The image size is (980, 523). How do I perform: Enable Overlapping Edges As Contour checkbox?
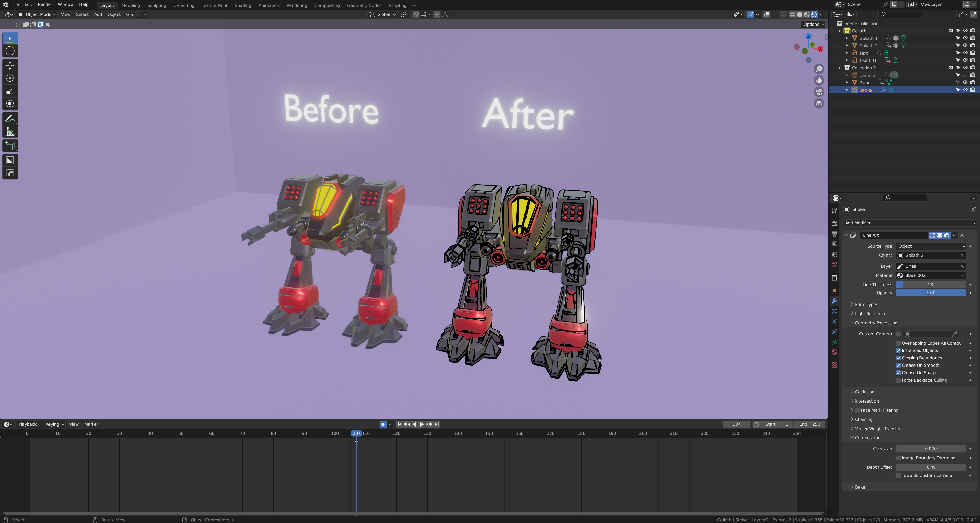[x=898, y=343]
